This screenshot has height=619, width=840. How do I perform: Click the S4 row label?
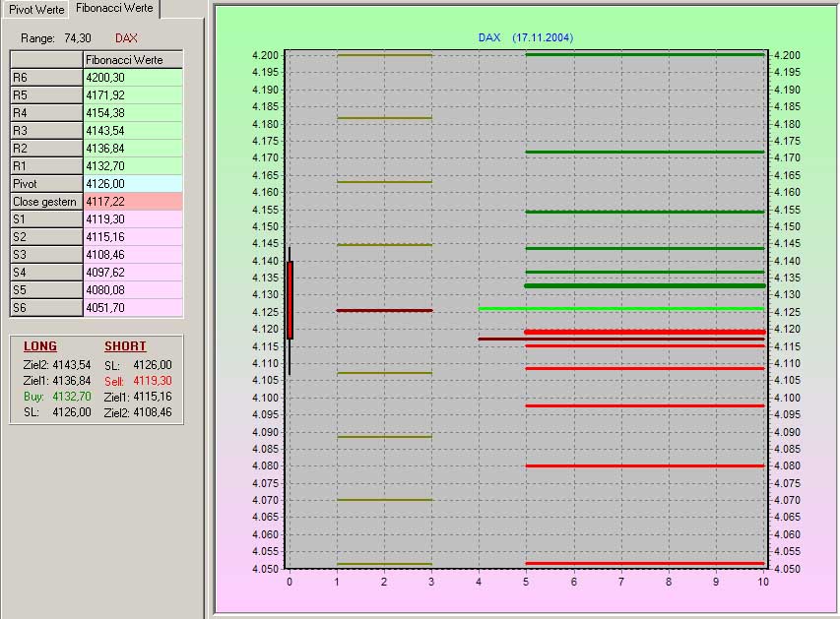tap(46, 272)
